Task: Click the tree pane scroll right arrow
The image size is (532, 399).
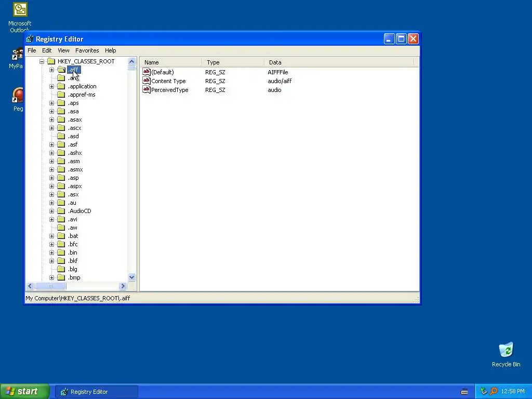Action: point(123,286)
